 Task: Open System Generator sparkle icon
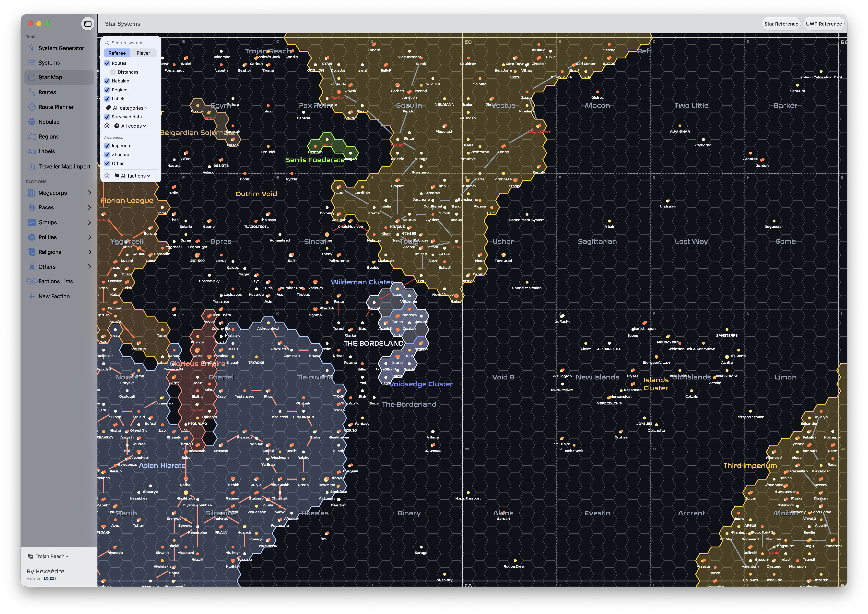(x=32, y=48)
